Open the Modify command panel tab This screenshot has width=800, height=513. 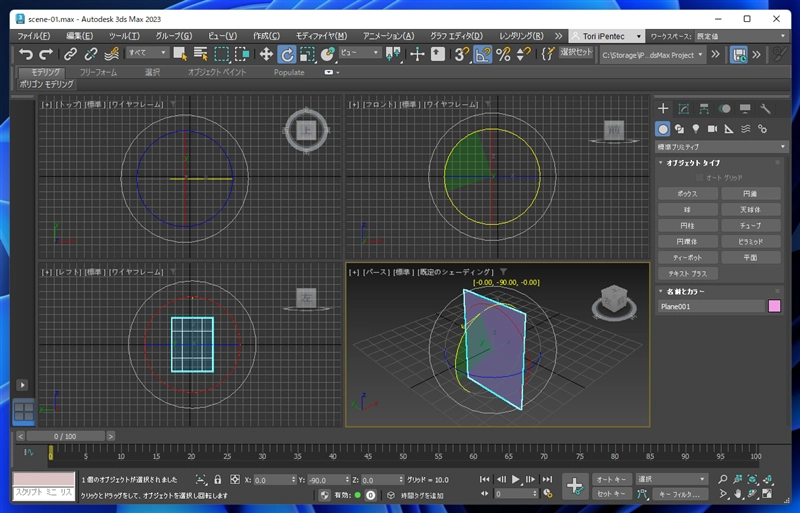pos(684,109)
